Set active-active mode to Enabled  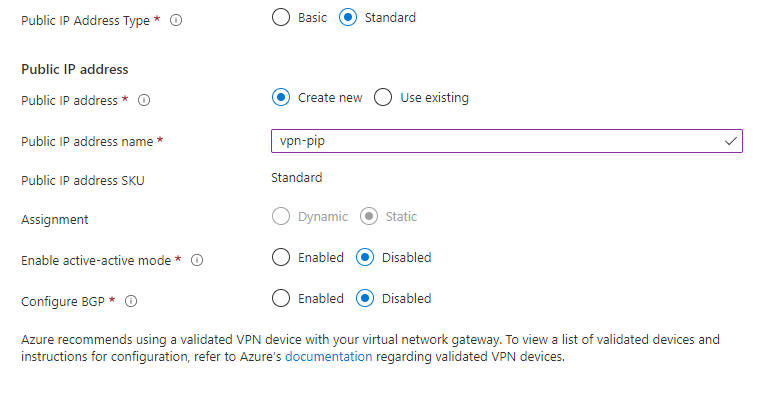[x=281, y=257]
